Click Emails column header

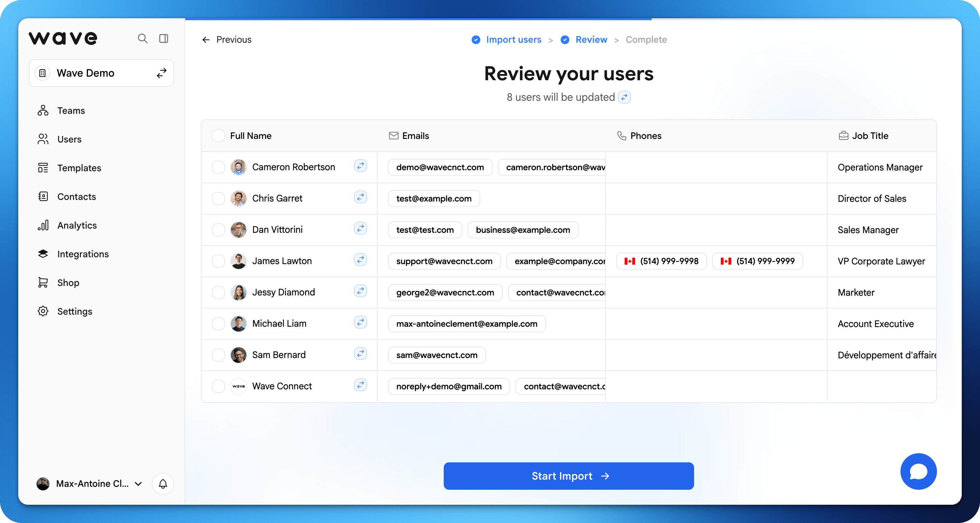pos(409,136)
